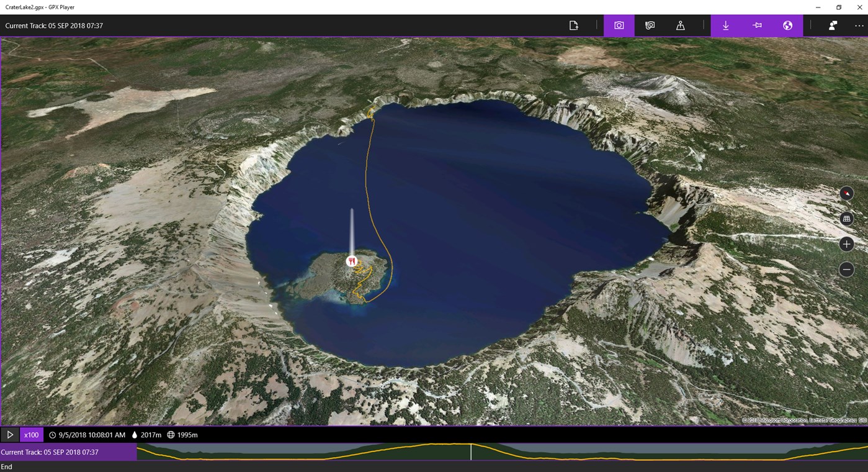This screenshot has width=868, height=472.
Task: Select the waypoint marker tool
Action: pyautogui.click(x=680, y=25)
